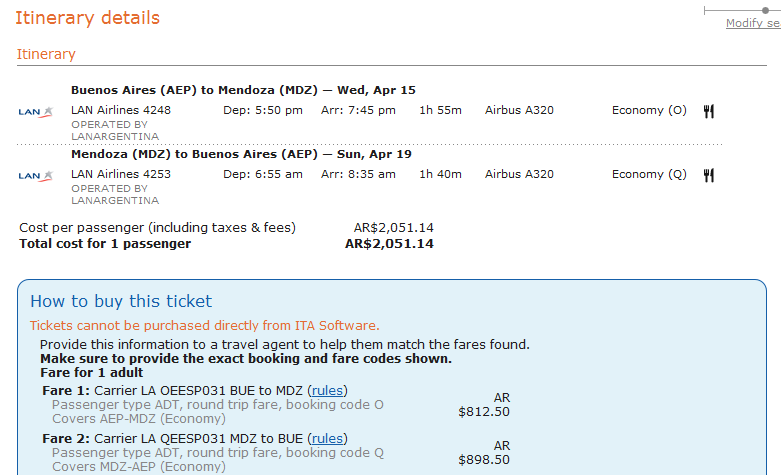Open the rules link for Fare 1

[329, 390]
